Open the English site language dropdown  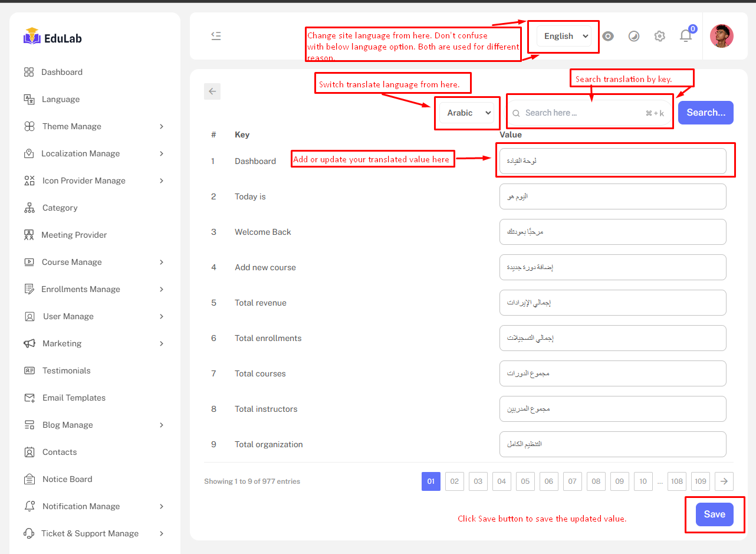pos(564,36)
